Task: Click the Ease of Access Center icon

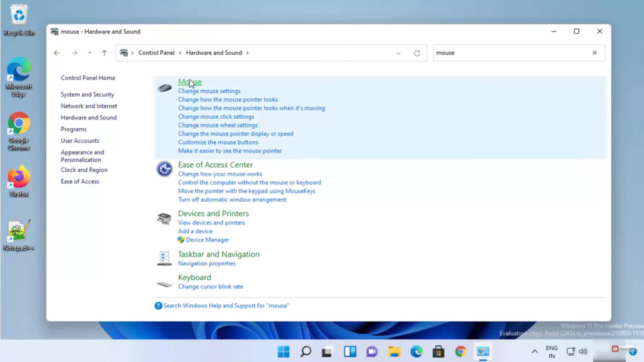Action: [x=164, y=168]
